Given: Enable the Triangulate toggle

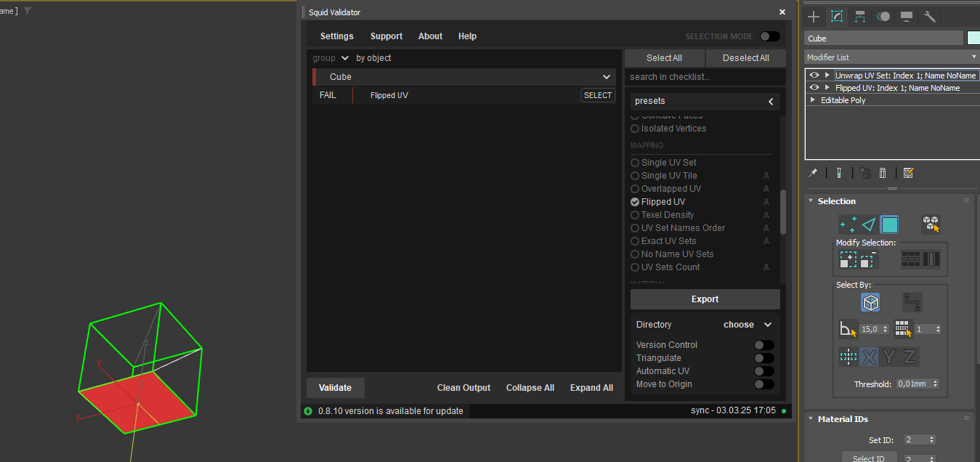Looking at the screenshot, I should click(764, 358).
